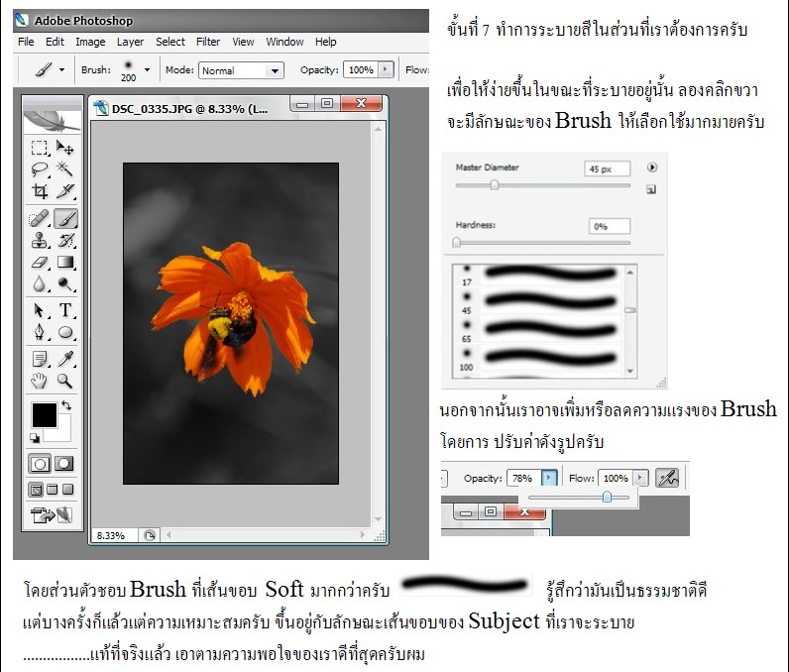
Task: Open the View menu
Action: coord(243,42)
